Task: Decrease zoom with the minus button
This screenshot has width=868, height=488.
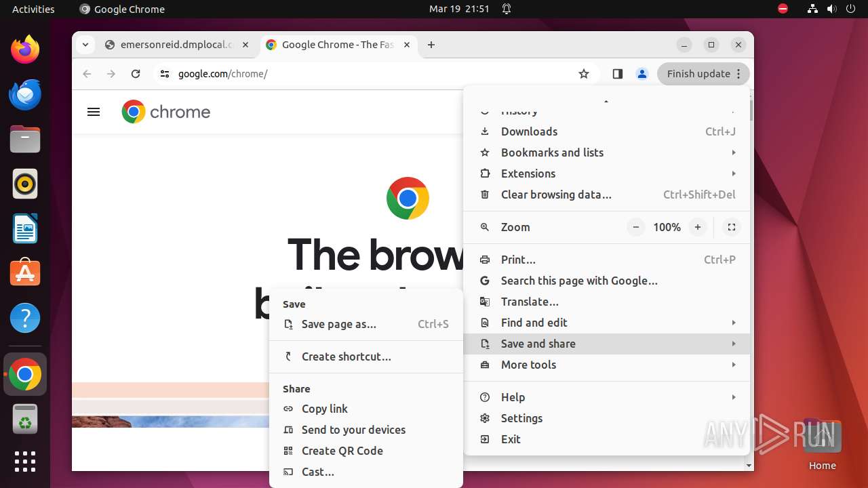Action: coord(635,227)
